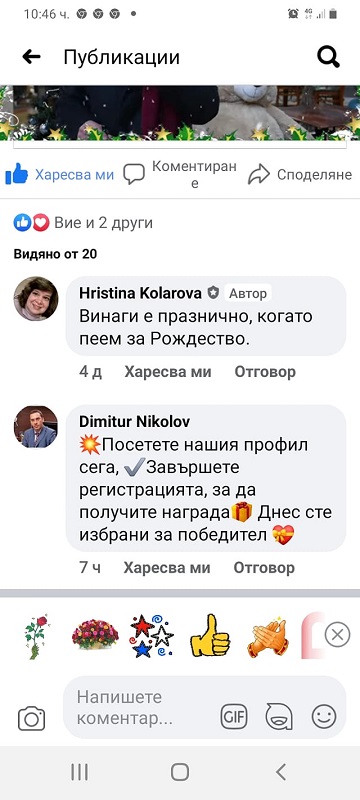Tap the Коментиране speech bubble button
Image resolution: width=360 pixels, height=800 pixels.
[x=181, y=174]
